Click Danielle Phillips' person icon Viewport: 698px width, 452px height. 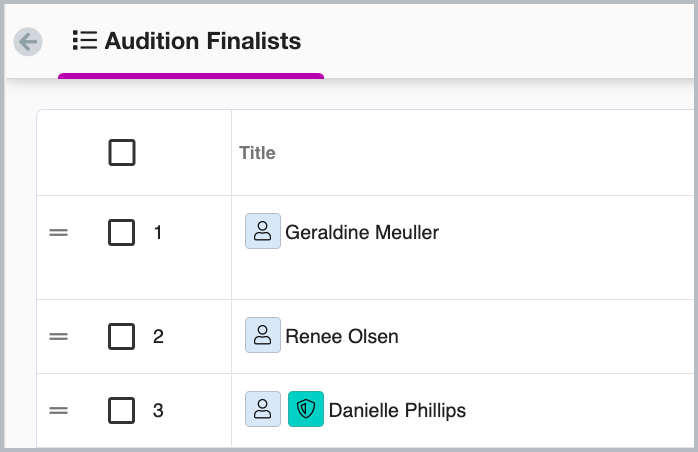262,409
